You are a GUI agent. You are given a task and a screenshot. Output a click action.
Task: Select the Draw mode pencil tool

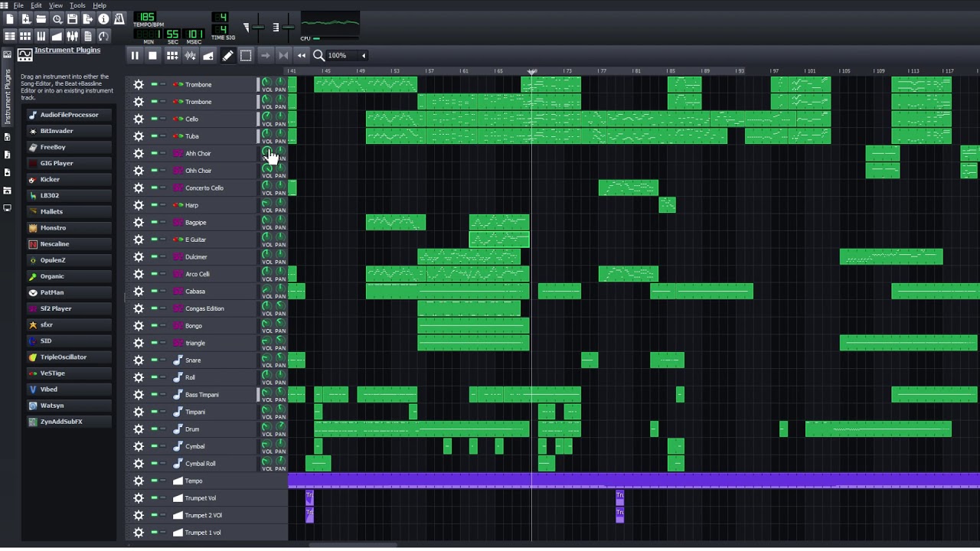pos(227,55)
